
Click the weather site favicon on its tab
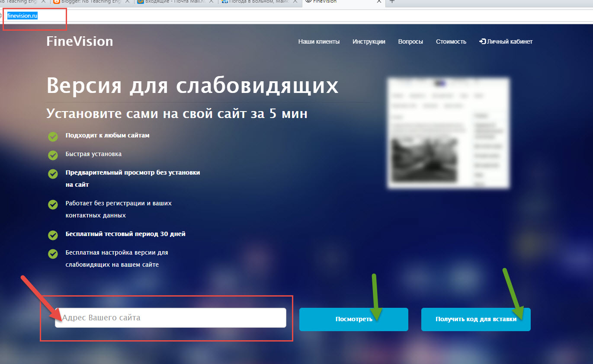pos(225,2)
